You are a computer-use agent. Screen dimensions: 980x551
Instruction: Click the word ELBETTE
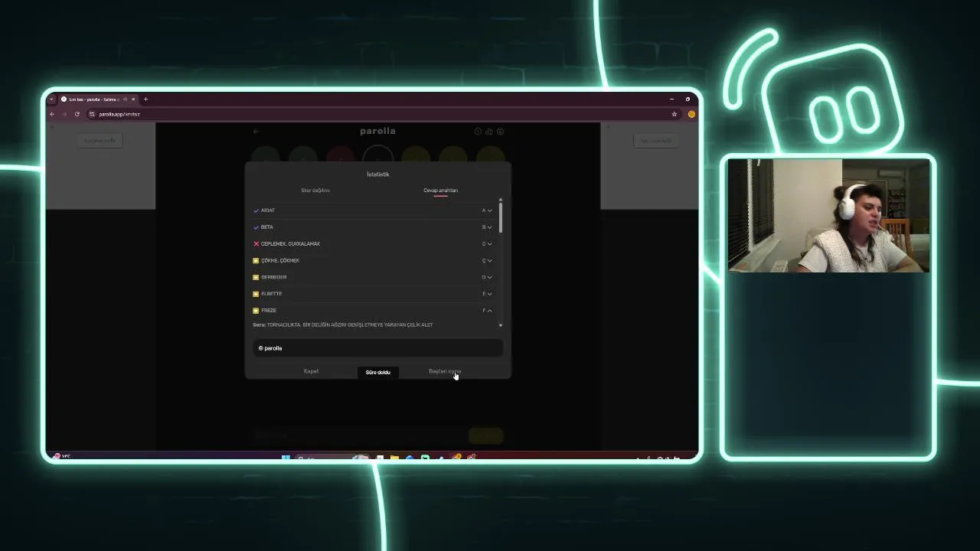[x=272, y=294]
